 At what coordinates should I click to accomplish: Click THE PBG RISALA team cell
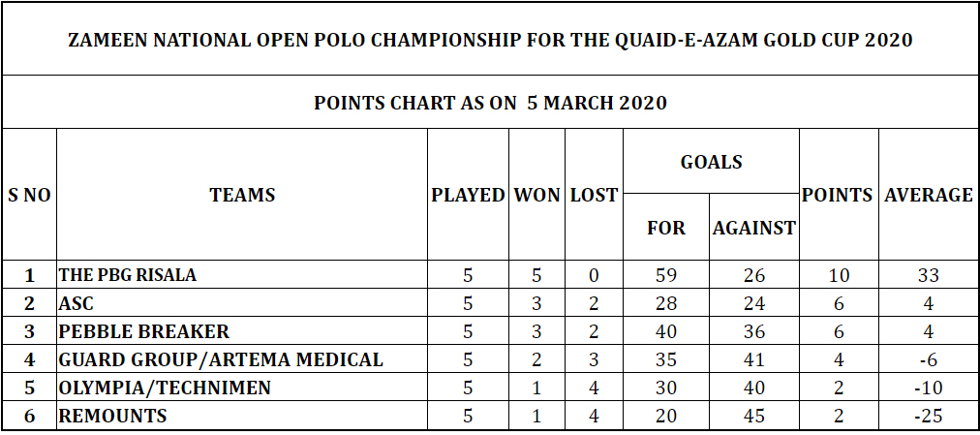[x=242, y=274]
